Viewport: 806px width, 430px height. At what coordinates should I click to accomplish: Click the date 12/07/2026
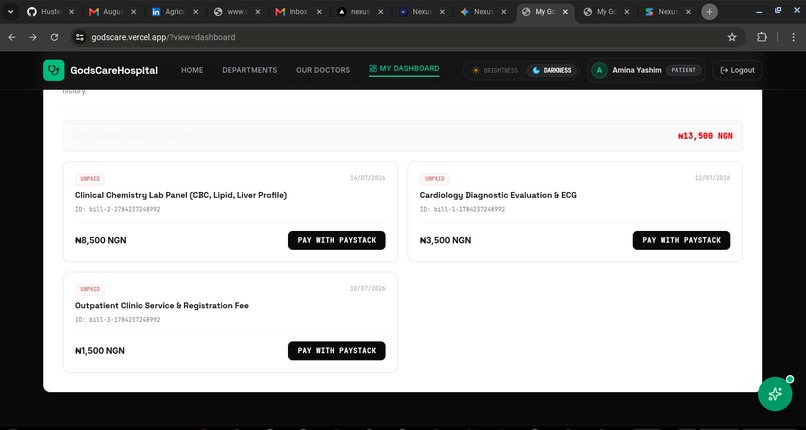pos(712,178)
